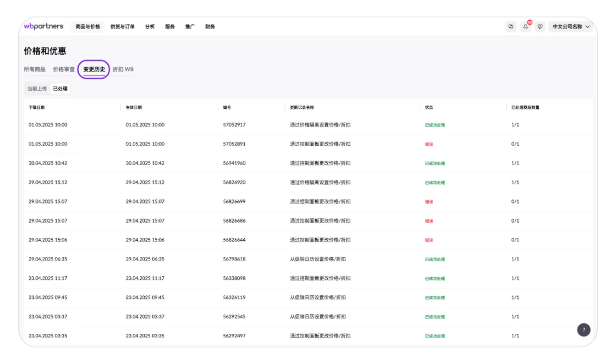
Task: Click the round help button
Action: (x=583, y=330)
